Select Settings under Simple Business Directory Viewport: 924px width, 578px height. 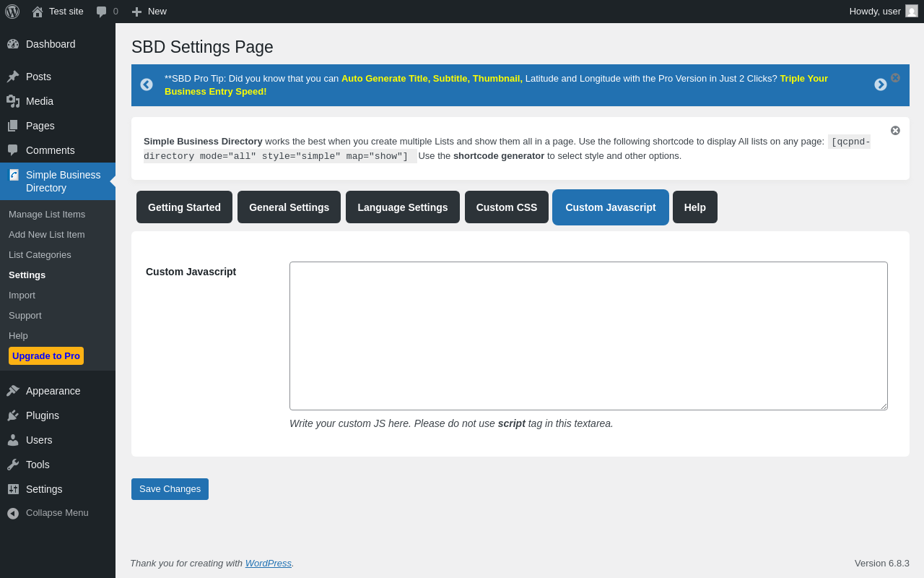(x=27, y=275)
